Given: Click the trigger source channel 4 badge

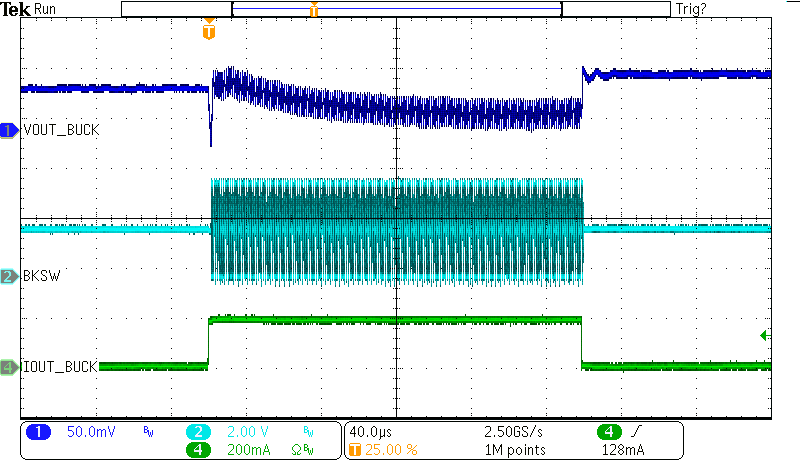Looking at the screenshot, I should (x=609, y=432).
